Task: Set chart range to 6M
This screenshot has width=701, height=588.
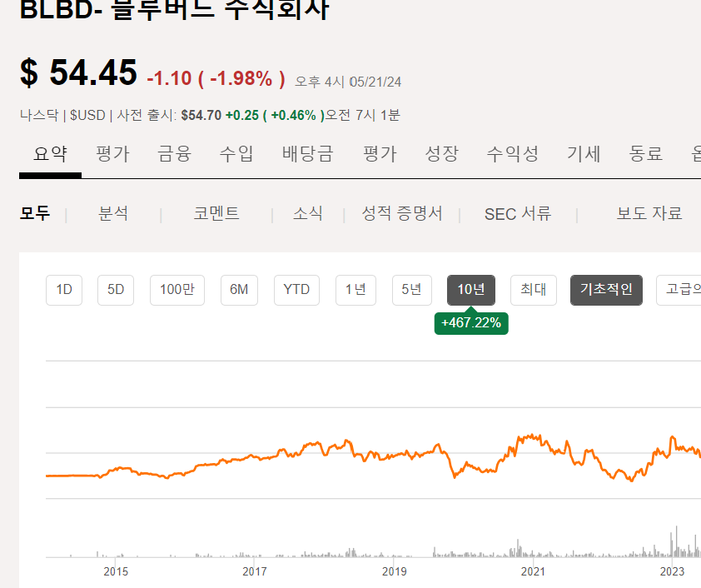Action: (239, 290)
